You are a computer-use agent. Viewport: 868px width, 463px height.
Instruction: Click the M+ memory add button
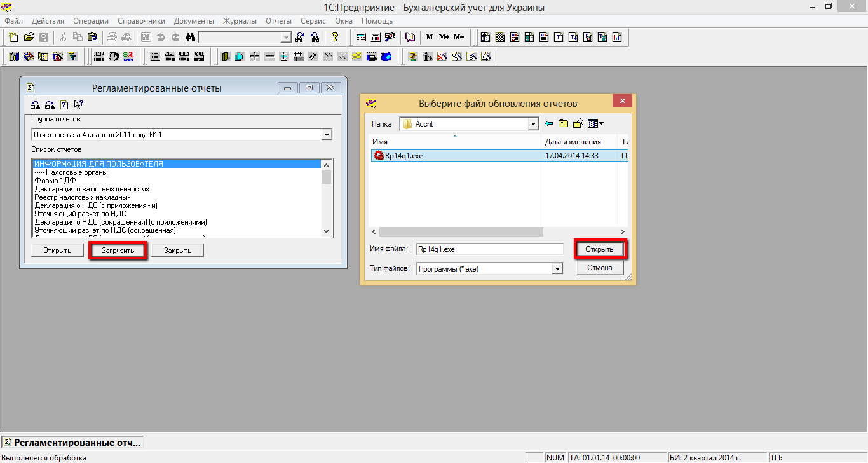[444, 37]
